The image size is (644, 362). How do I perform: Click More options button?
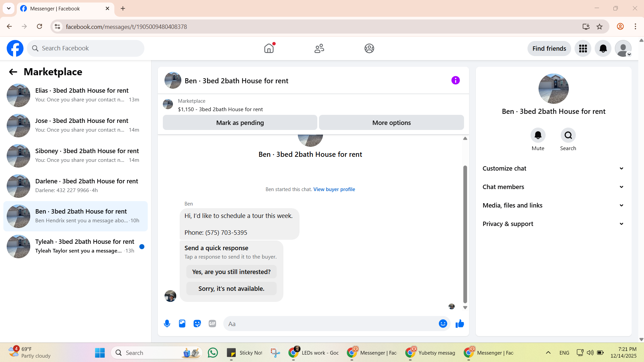(x=392, y=123)
